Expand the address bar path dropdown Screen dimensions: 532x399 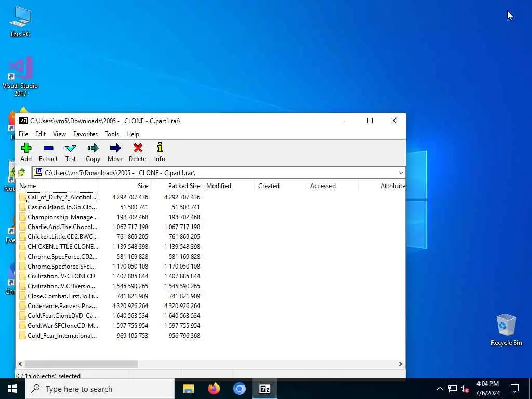[x=401, y=173]
